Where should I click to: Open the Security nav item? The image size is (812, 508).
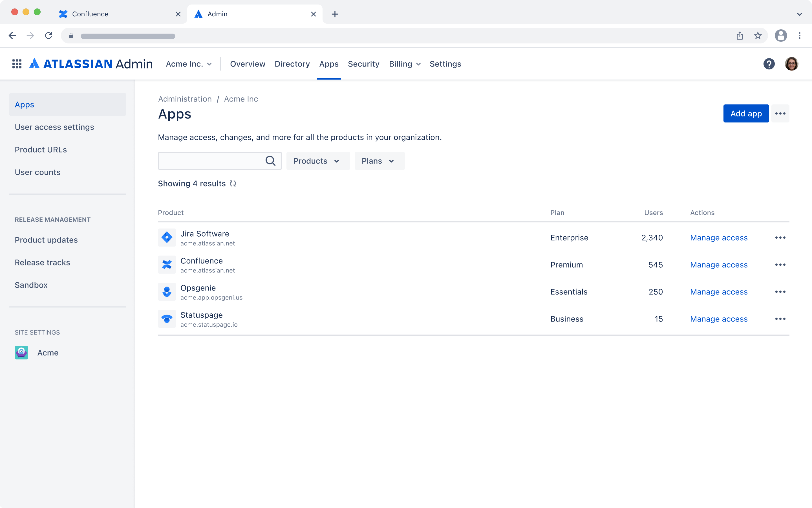[363, 64]
